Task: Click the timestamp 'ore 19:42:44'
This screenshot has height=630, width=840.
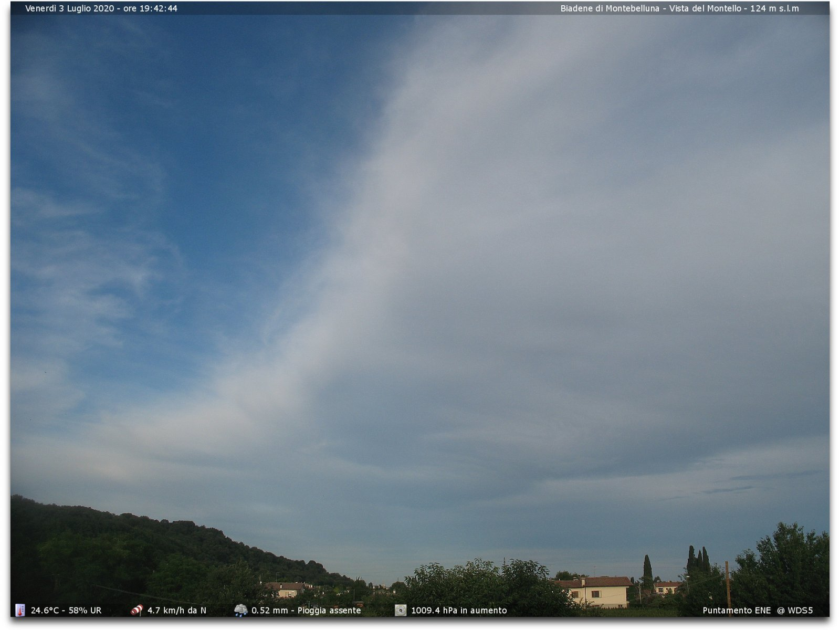Action: coord(150,8)
